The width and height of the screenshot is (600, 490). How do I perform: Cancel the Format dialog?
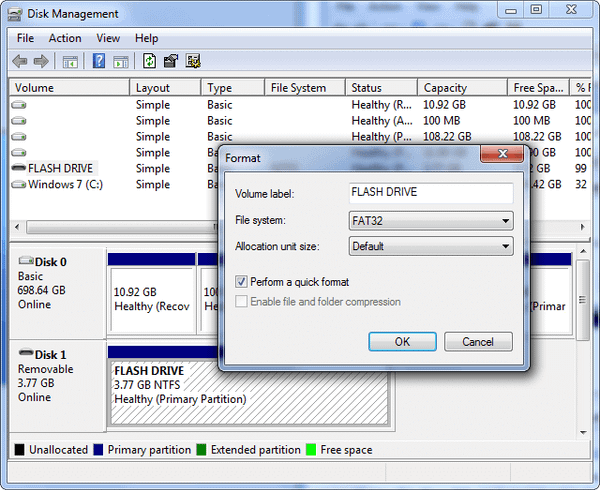(x=478, y=342)
